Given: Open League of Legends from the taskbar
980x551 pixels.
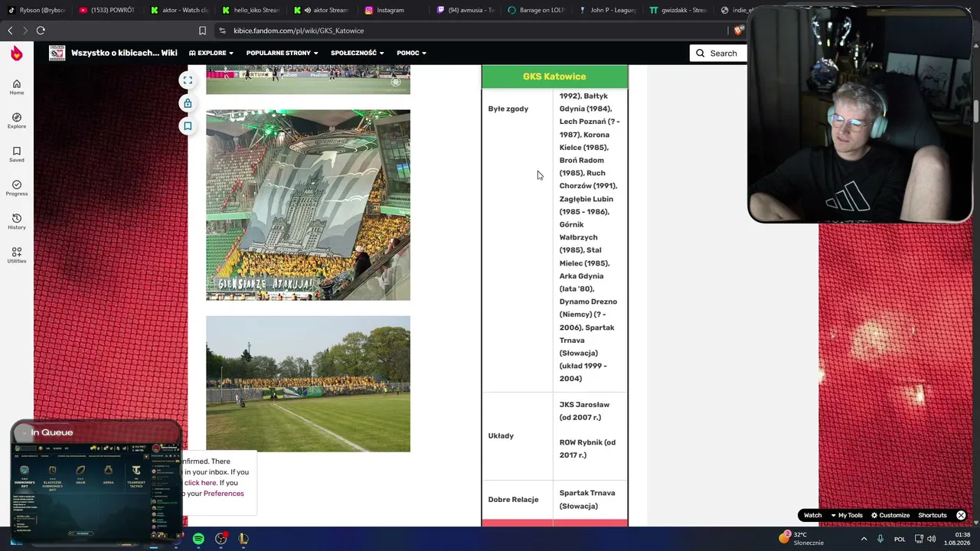Looking at the screenshot, I should (x=243, y=539).
